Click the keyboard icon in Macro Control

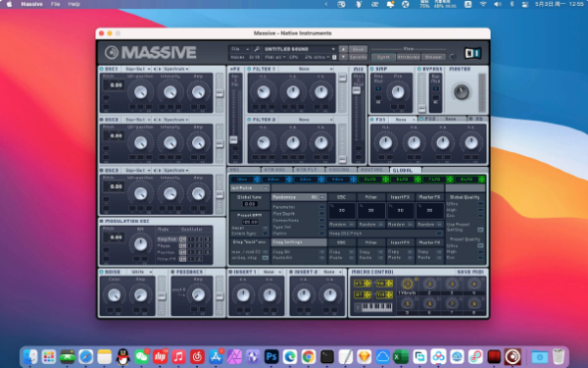coord(377,307)
